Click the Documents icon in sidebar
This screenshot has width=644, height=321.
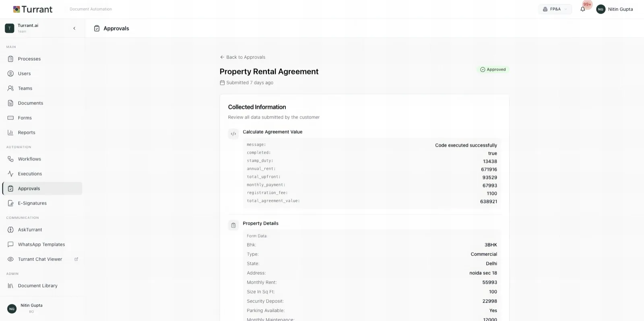[x=11, y=103]
